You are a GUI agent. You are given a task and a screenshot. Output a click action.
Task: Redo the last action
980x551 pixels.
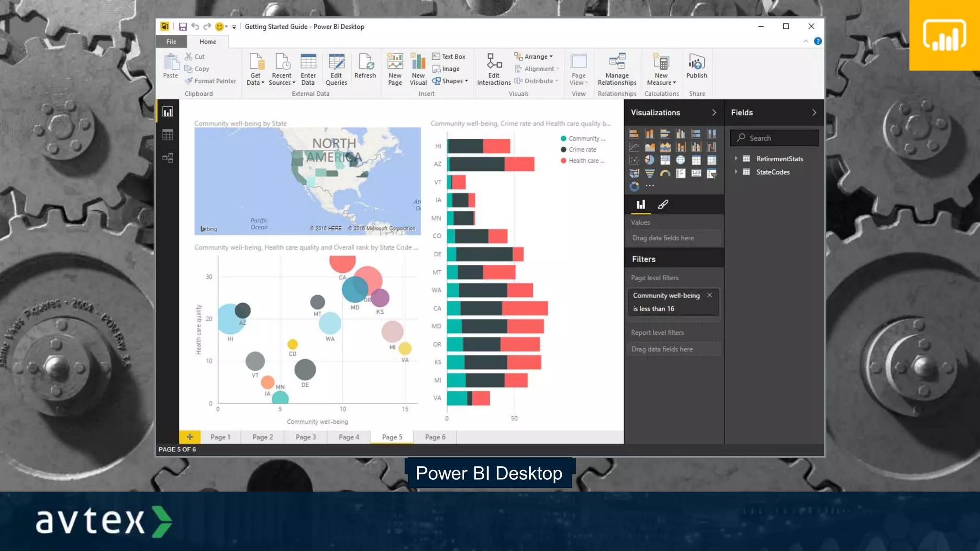(207, 27)
